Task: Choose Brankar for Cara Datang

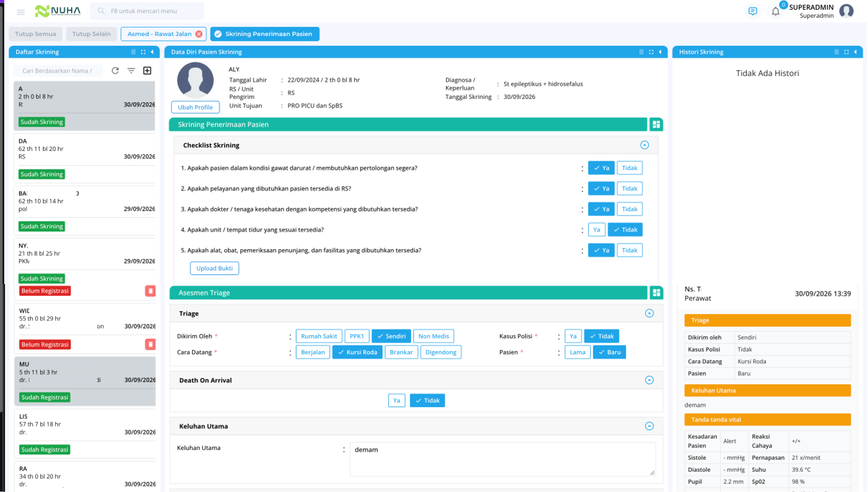Action: pyautogui.click(x=401, y=352)
